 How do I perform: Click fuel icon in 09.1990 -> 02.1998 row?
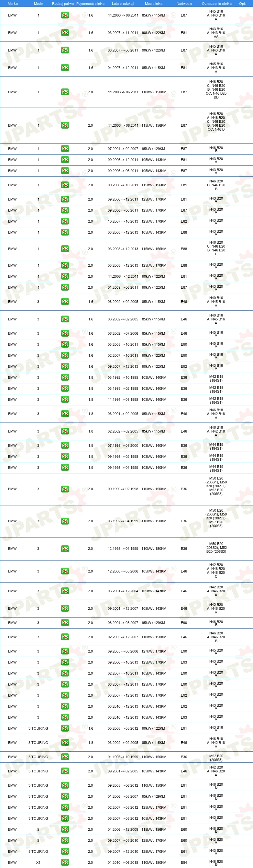[x=65, y=489]
